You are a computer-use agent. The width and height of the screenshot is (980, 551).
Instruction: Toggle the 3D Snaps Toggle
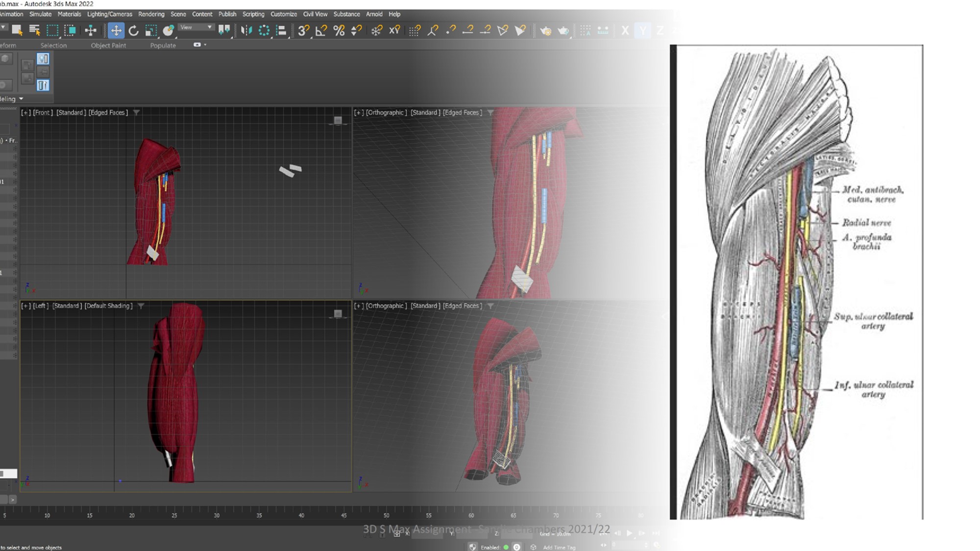coord(303,30)
